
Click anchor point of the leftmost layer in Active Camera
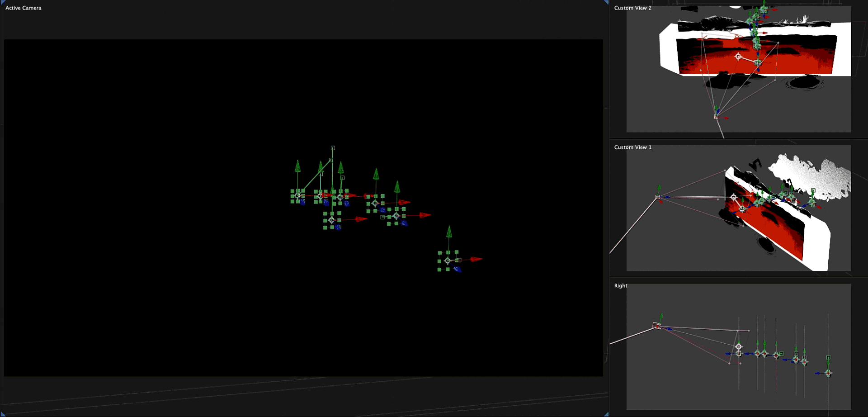297,196
